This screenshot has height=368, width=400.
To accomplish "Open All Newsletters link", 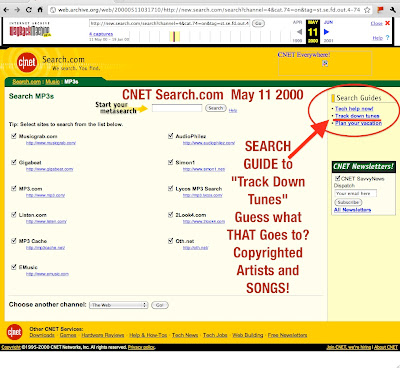I will pyautogui.click(x=352, y=210).
